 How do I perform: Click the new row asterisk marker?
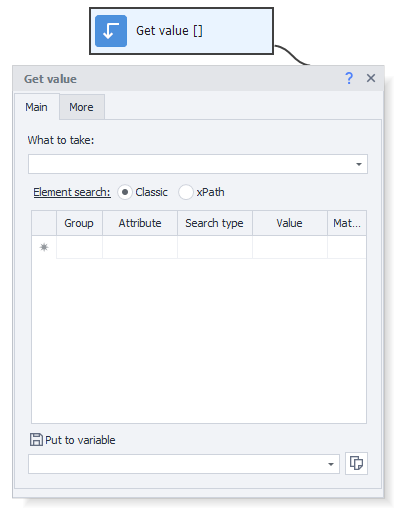click(44, 247)
